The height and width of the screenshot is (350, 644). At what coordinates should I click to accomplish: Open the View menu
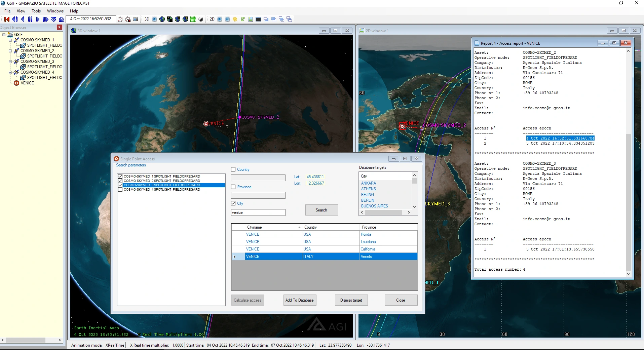[21, 11]
